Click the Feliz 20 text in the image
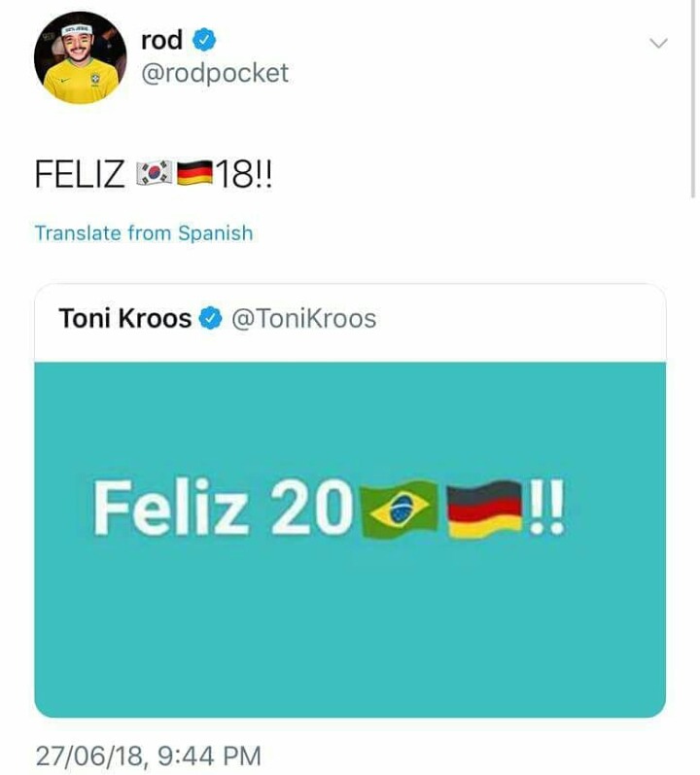 pyautogui.click(x=224, y=509)
